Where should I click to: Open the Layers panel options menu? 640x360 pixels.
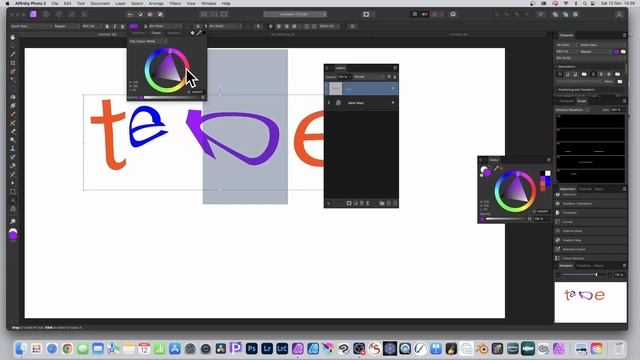coord(395,68)
